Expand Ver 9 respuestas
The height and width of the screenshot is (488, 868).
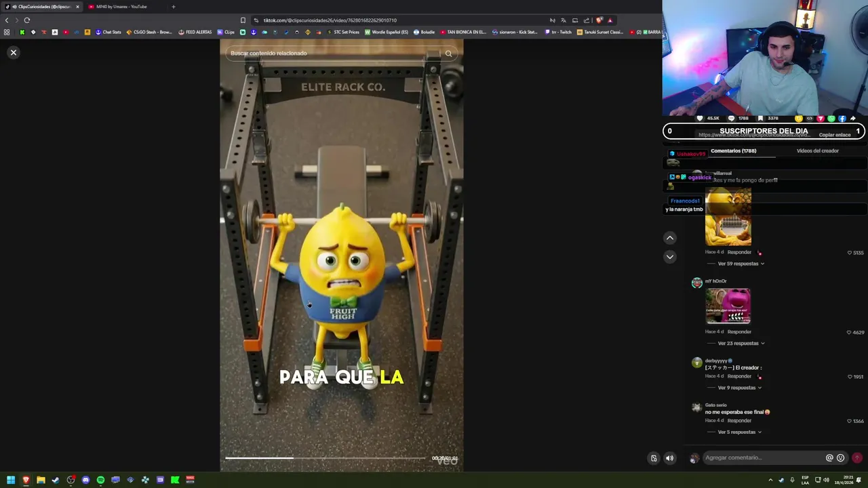click(x=739, y=388)
